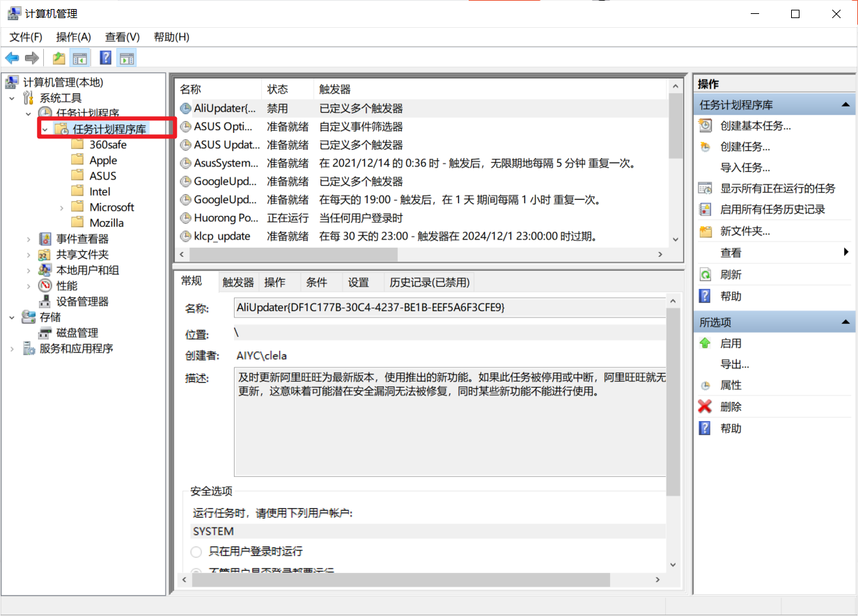Click the Back arrow toolbar icon
The height and width of the screenshot is (616, 858).
(x=12, y=58)
